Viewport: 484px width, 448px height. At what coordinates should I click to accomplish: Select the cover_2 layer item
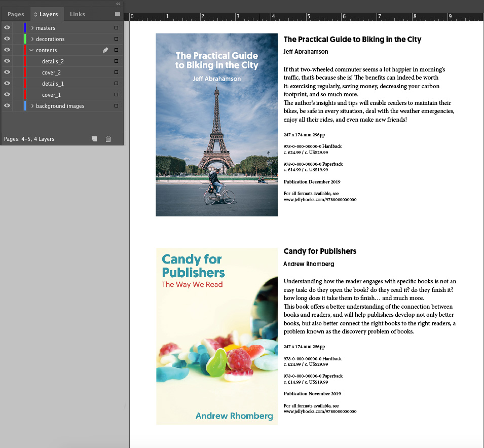[x=51, y=72]
